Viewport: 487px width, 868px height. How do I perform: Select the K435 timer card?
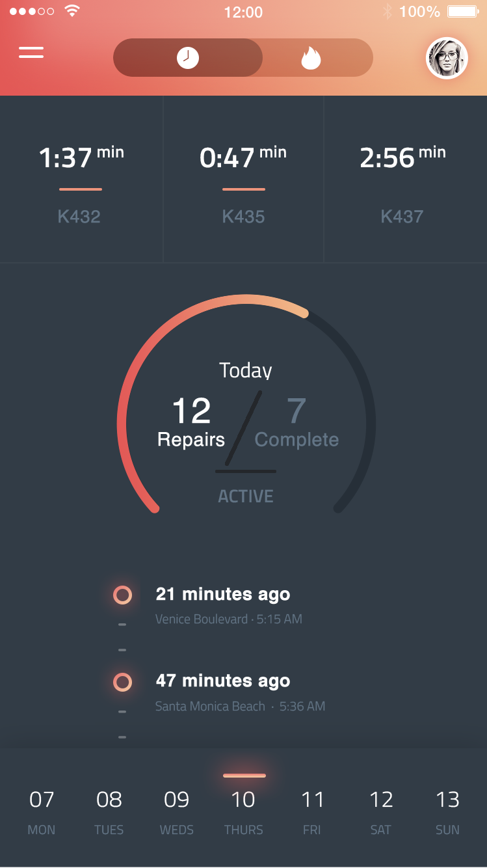point(243,180)
